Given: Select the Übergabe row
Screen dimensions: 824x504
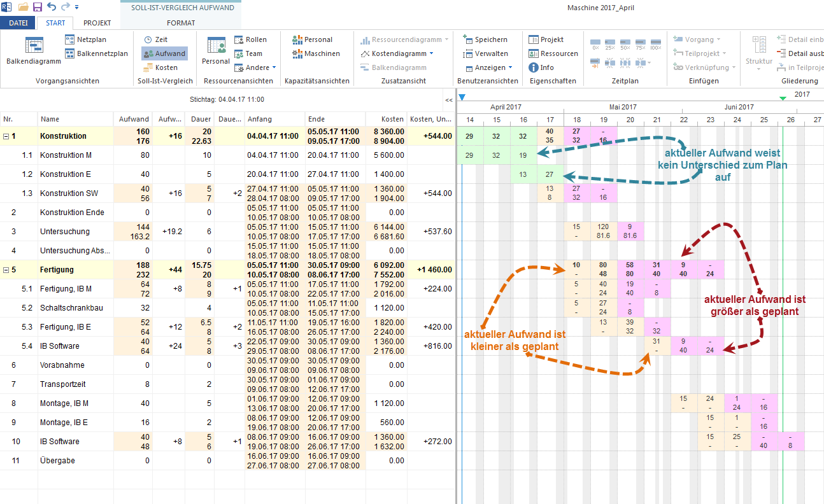Looking at the screenshot, I should click(x=228, y=461).
